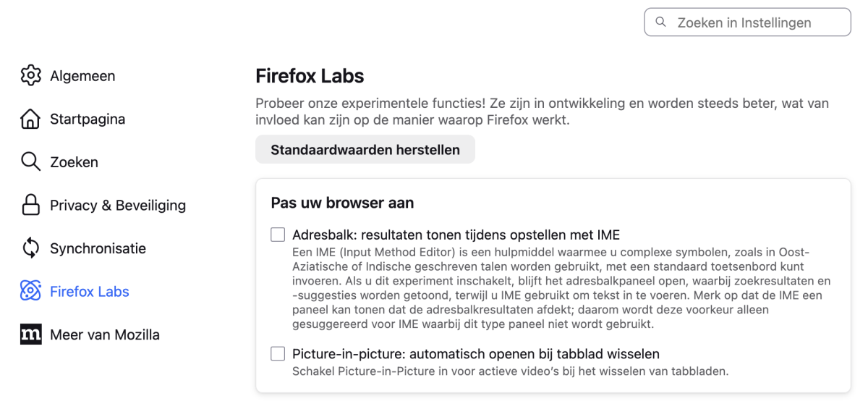Click the Startpagina house icon
Viewport: 868px width, 417px height.
pyautogui.click(x=30, y=119)
